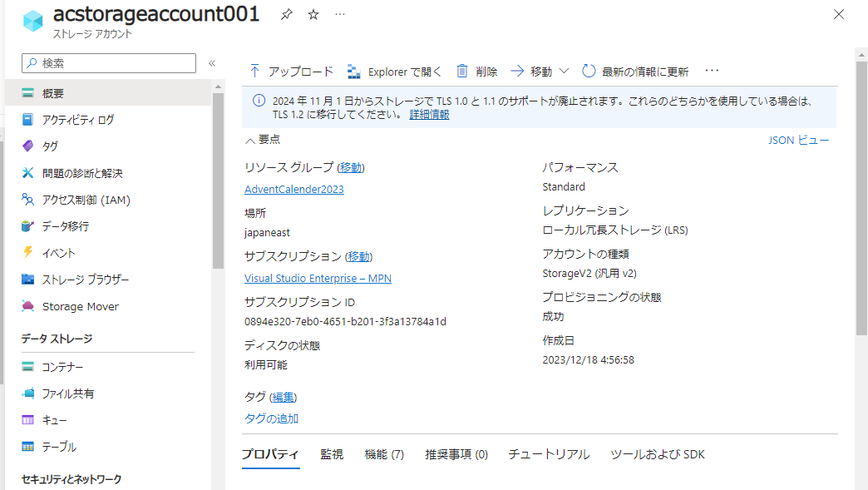868x490 pixels.
Task: Click the コンテナー icon
Action: [x=27, y=367]
